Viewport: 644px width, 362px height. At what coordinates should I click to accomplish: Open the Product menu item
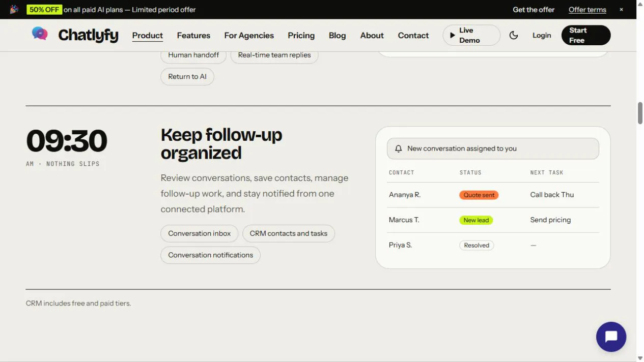pyautogui.click(x=148, y=35)
